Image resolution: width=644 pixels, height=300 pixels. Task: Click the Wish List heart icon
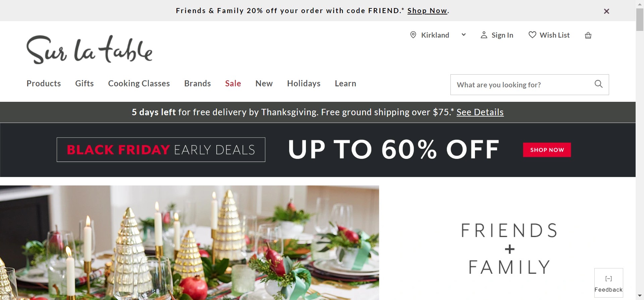point(532,35)
